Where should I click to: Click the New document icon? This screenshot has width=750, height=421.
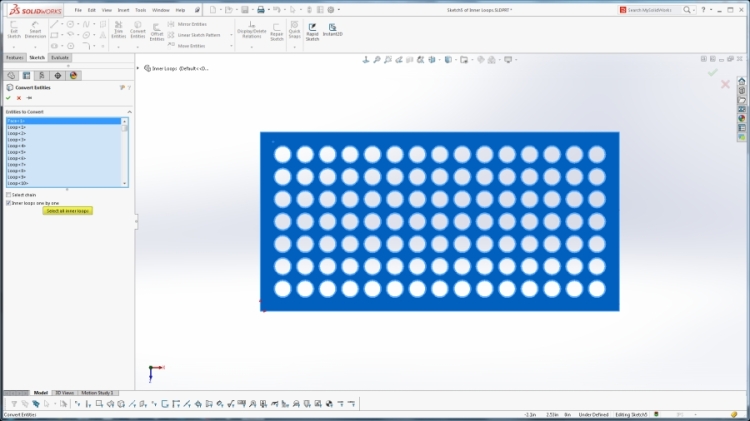tap(213, 10)
